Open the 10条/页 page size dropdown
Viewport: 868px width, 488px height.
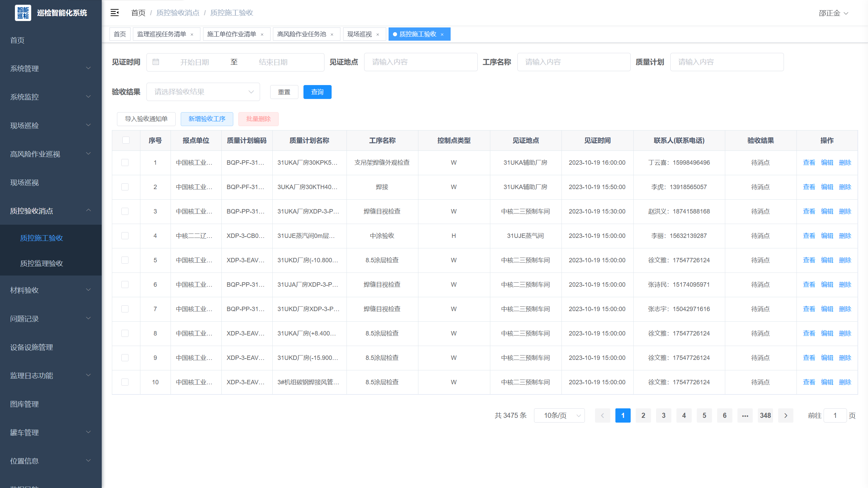click(x=559, y=415)
